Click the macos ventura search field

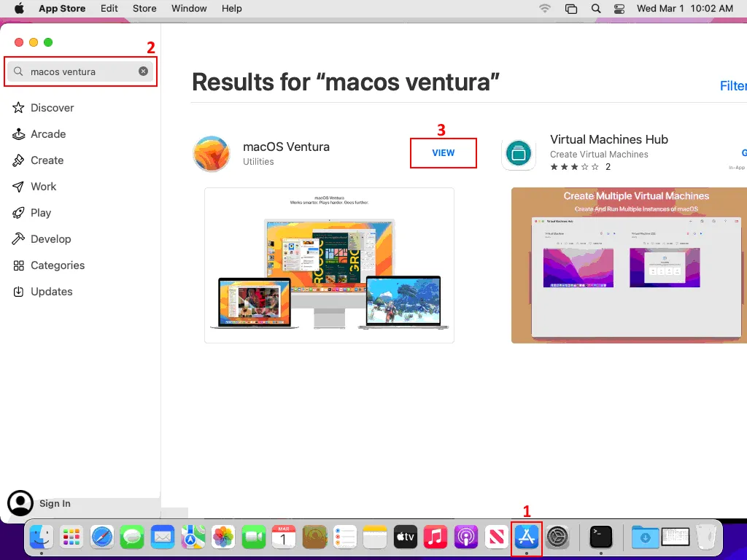coord(79,71)
